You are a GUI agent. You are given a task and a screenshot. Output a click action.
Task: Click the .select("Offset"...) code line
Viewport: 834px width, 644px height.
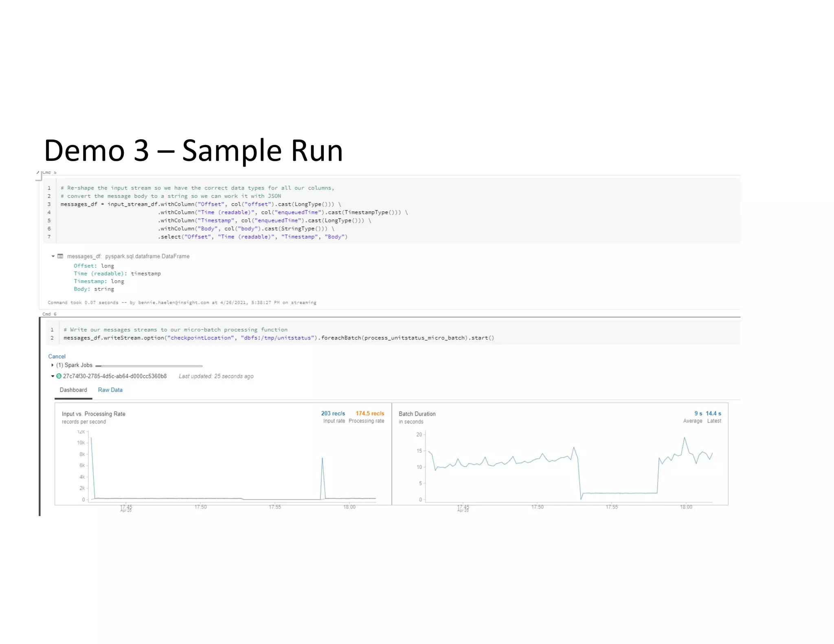pos(252,237)
